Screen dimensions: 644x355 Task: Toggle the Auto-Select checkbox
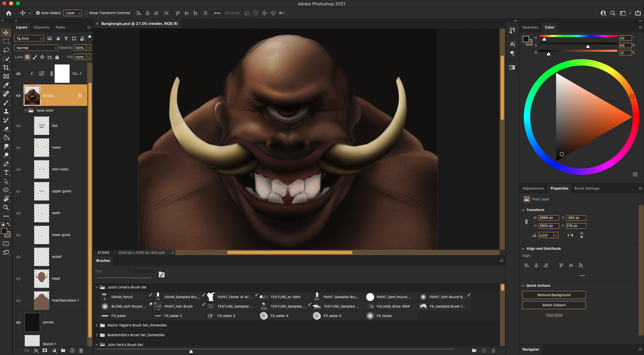point(38,13)
